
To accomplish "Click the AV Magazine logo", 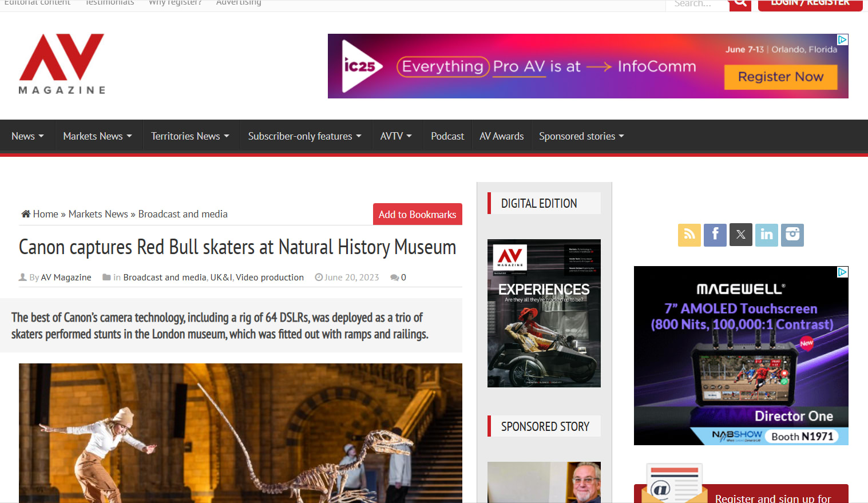I will click(x=62, y=64).
